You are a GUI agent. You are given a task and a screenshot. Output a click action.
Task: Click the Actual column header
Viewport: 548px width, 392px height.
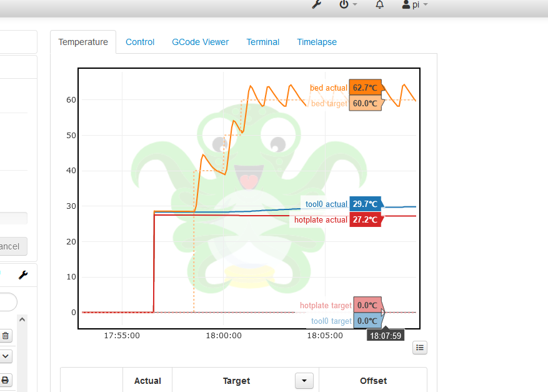(x=147, y=381)
